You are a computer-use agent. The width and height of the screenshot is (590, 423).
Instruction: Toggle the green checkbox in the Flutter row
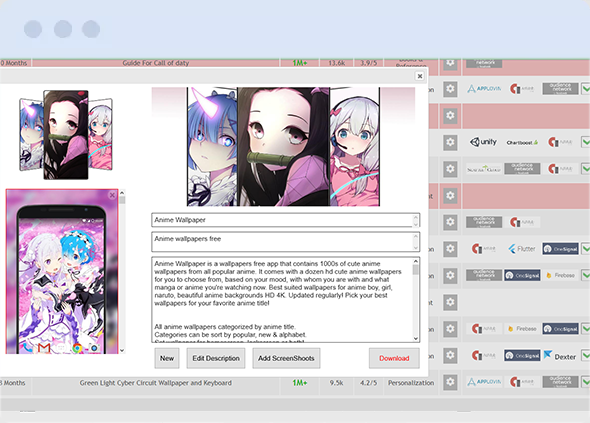pyautogui.click(x=586, y=249)
